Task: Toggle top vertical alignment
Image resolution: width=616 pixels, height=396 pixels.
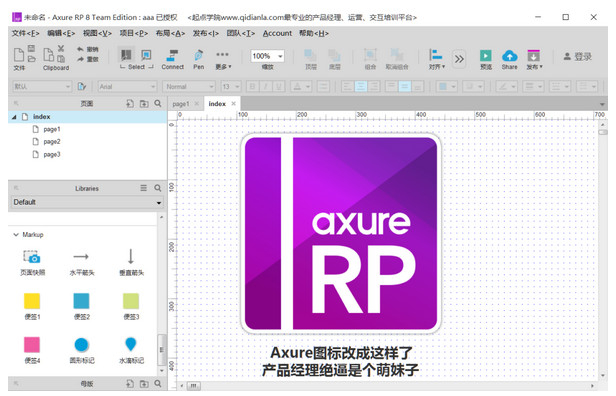Action: [391, 86]
